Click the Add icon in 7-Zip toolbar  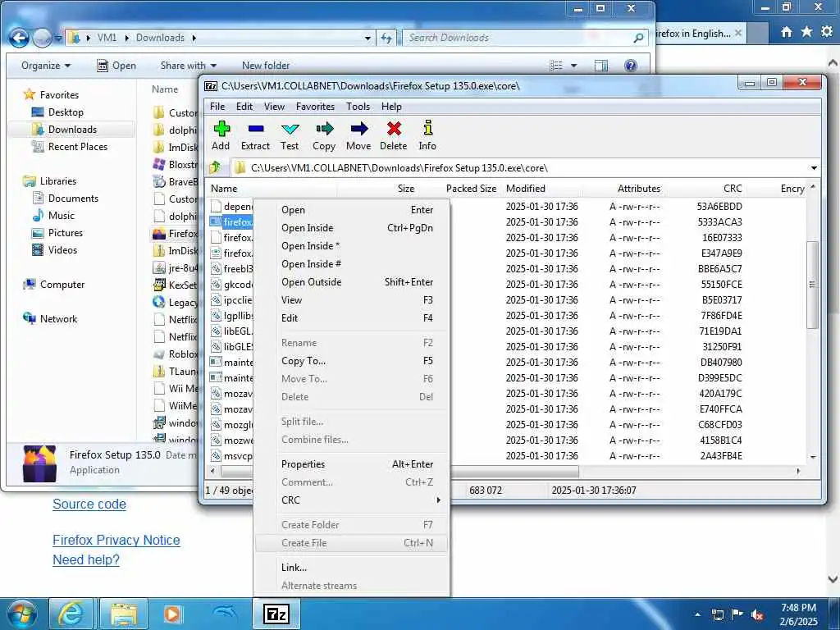[x=221, y=129]
